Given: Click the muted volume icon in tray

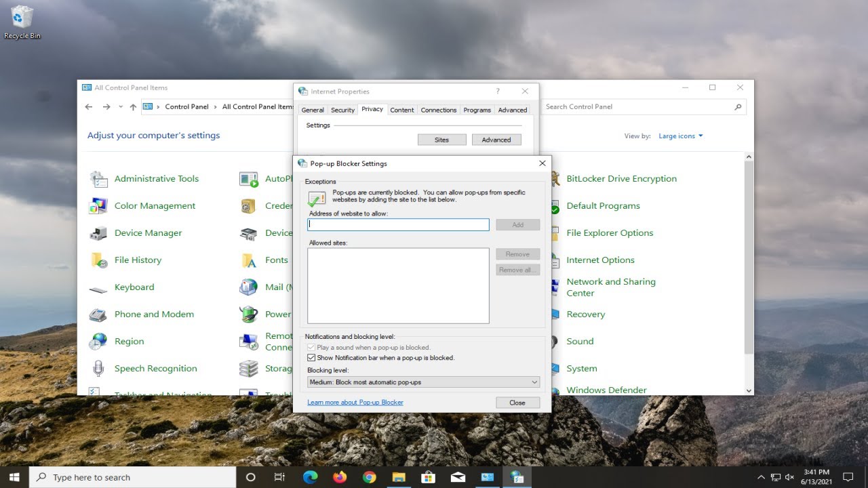Looking at the screenshot, I should click(789, 477).
